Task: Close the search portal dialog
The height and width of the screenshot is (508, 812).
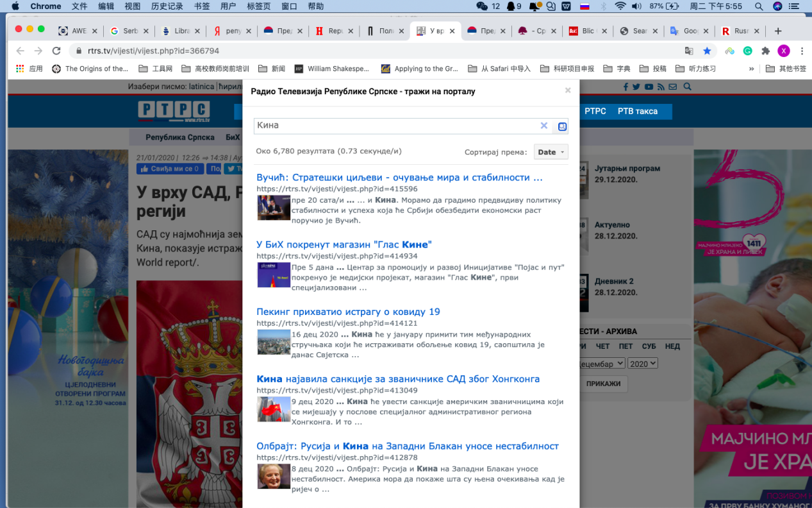Action: pyautogui.click(x=567, y=90)
